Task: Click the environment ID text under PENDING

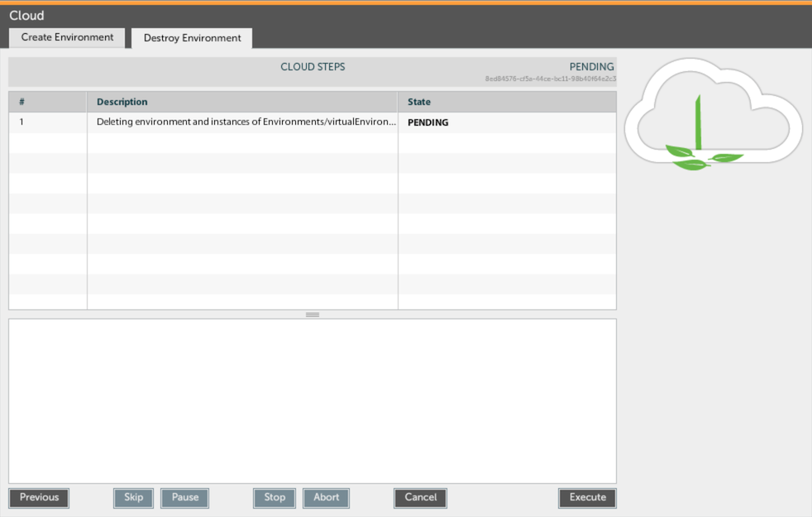Action: click(x=550, y=79)
